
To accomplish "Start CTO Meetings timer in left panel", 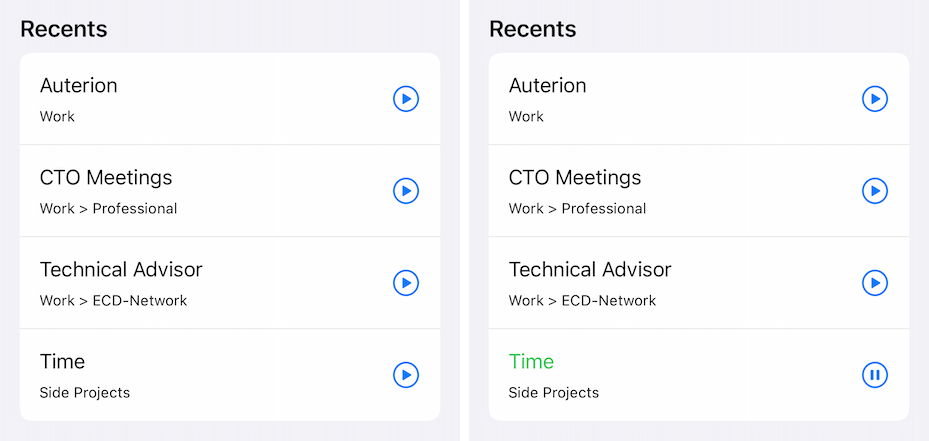I will pos(406,191).
